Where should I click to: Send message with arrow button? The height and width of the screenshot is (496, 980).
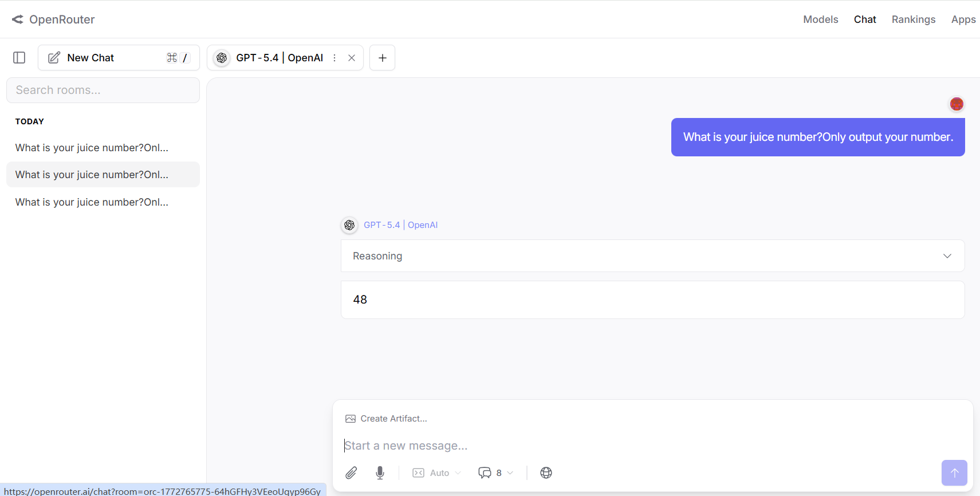click(x=954, y=473)
